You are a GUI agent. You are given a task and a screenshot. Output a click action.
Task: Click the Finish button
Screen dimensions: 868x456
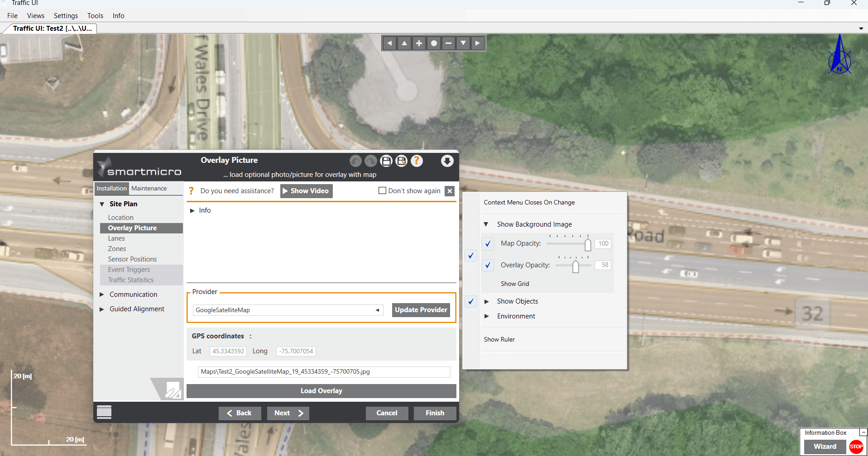click(x=435, y=413)
